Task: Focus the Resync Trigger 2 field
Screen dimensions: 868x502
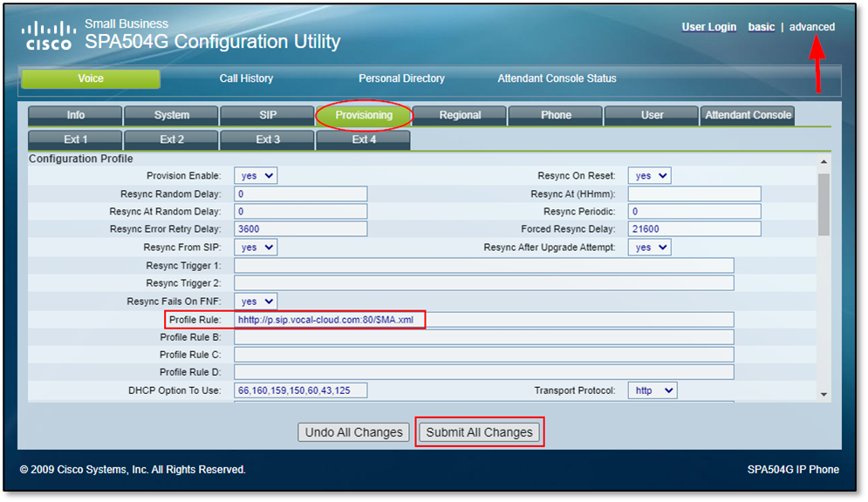Action: pos(484,283)
